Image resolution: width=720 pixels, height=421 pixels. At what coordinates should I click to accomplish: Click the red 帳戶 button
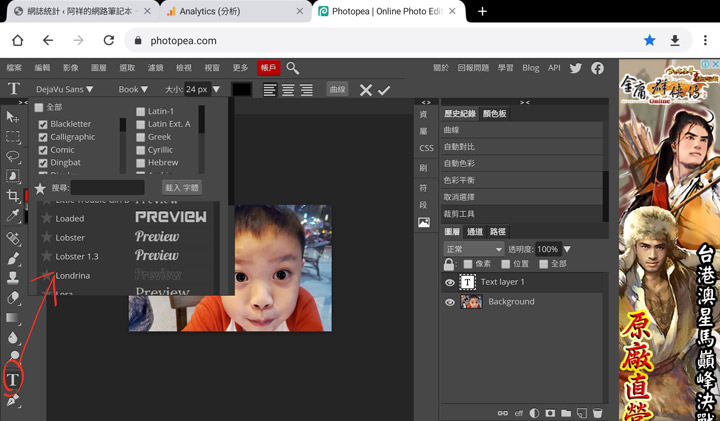tap(268, 68)
